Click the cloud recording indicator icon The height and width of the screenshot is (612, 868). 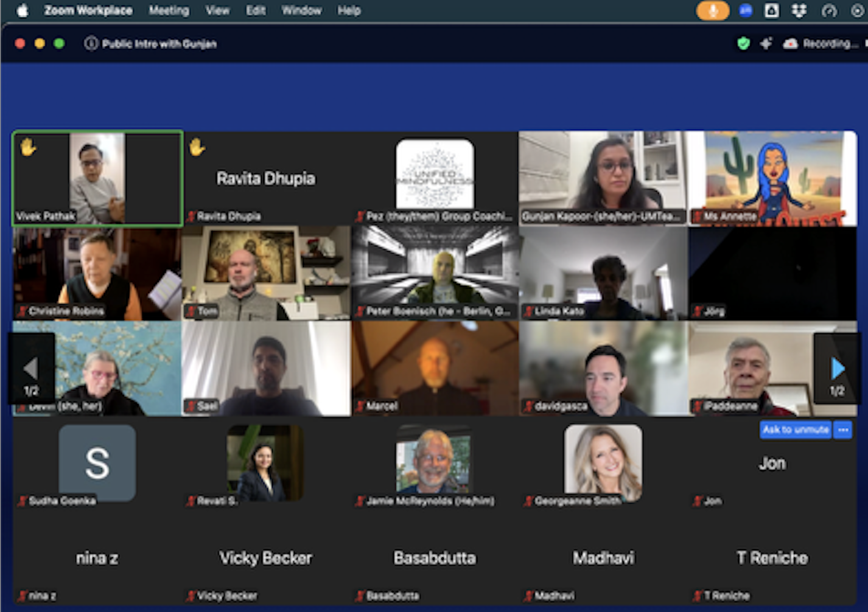point(790,43)
